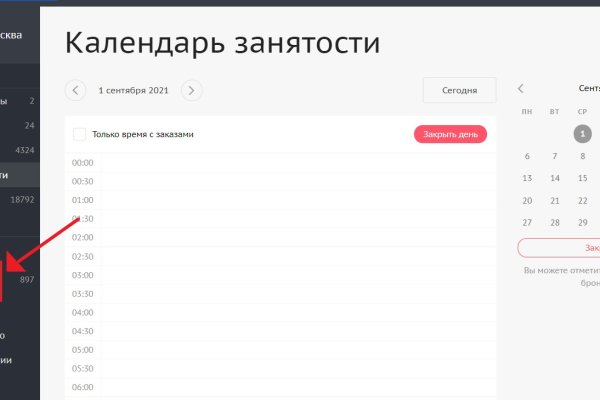600x400 pixels.
Task: Pick date 14 in the mini calendar
Action: pyautogui.click(x=555, y=178)
